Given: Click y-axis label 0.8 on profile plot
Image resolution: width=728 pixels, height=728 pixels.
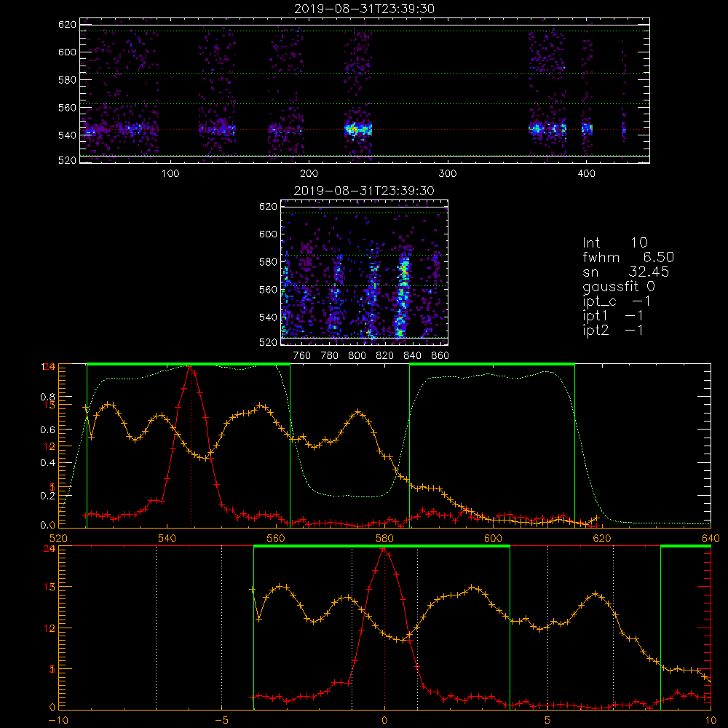Looking at the screenshot, I should (x=48, y=397).
